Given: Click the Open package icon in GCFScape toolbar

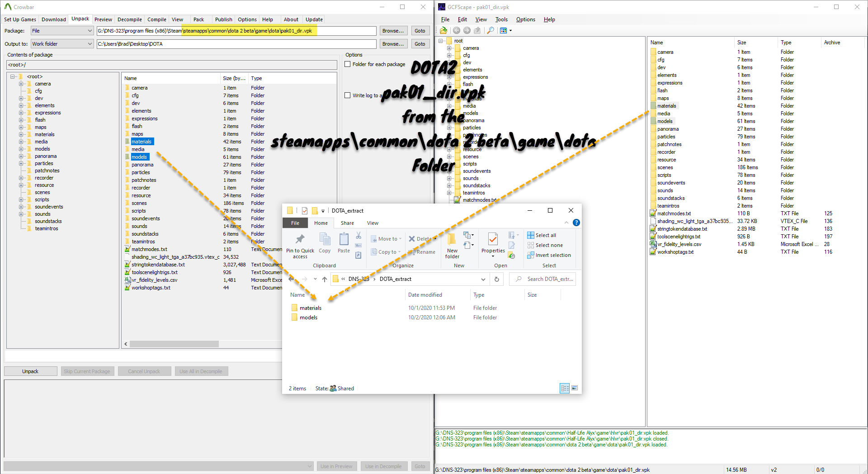Looking at the screenshot, I should (443, 30).
